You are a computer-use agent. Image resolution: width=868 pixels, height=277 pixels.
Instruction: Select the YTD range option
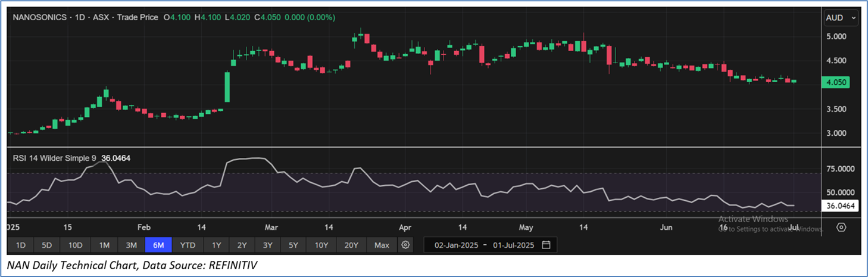[x=188, y=245]
